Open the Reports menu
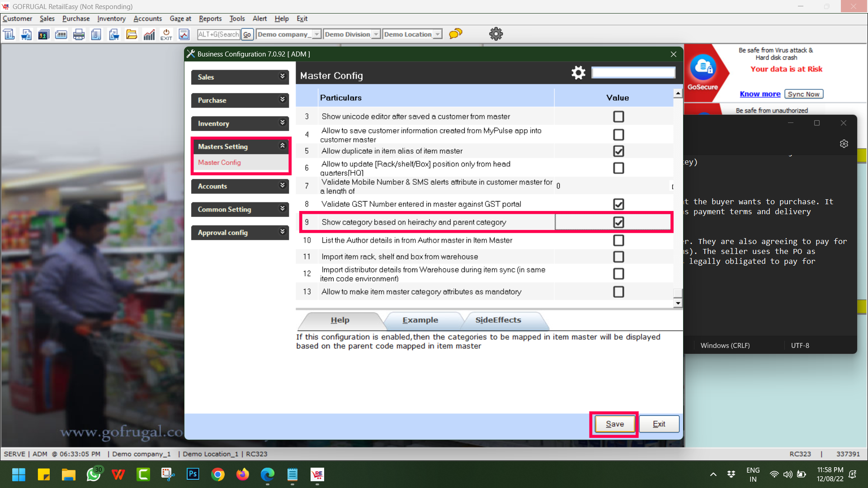868x488 pixels. coord(210,19)
